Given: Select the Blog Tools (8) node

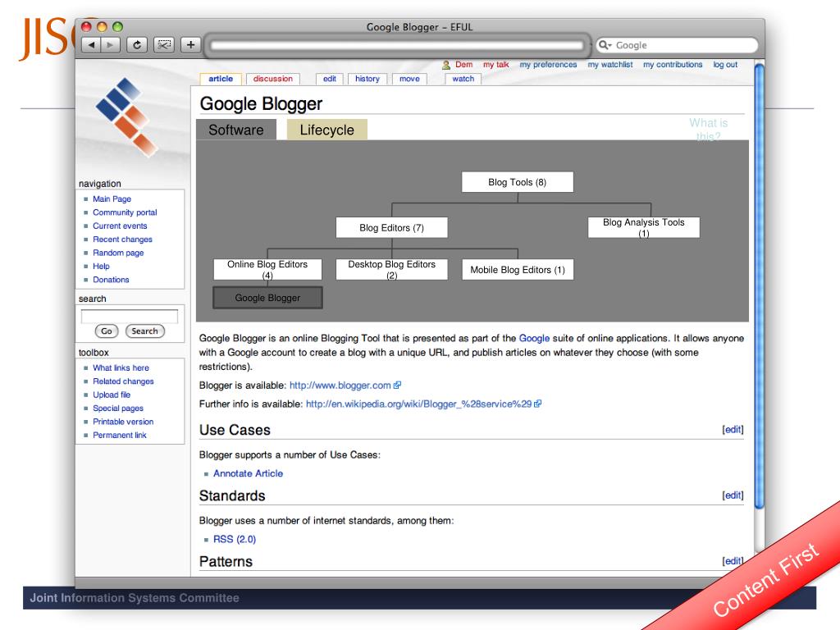Looking at the screenshot, I should point(518,182).
